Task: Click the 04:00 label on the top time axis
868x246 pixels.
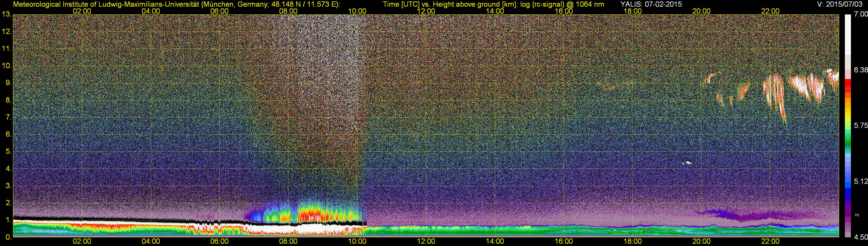Action: [x=151, y=11]
